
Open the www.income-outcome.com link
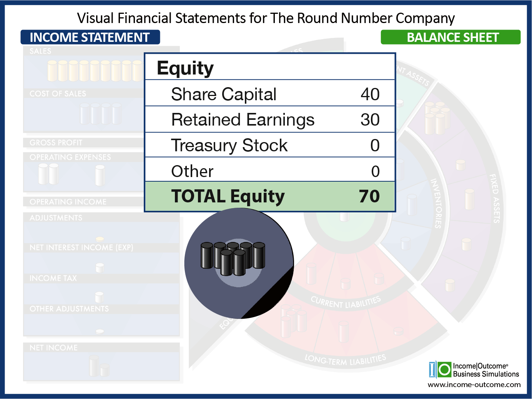[x=474, y=385]
